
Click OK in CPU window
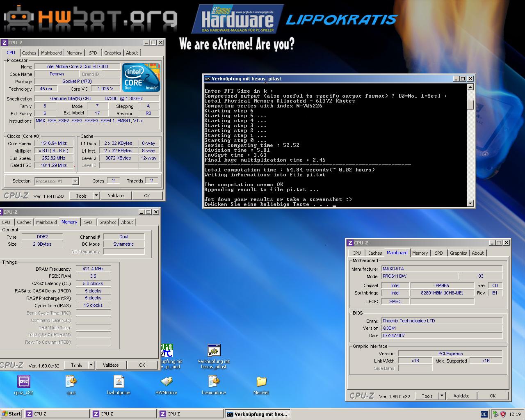(147, 196)
